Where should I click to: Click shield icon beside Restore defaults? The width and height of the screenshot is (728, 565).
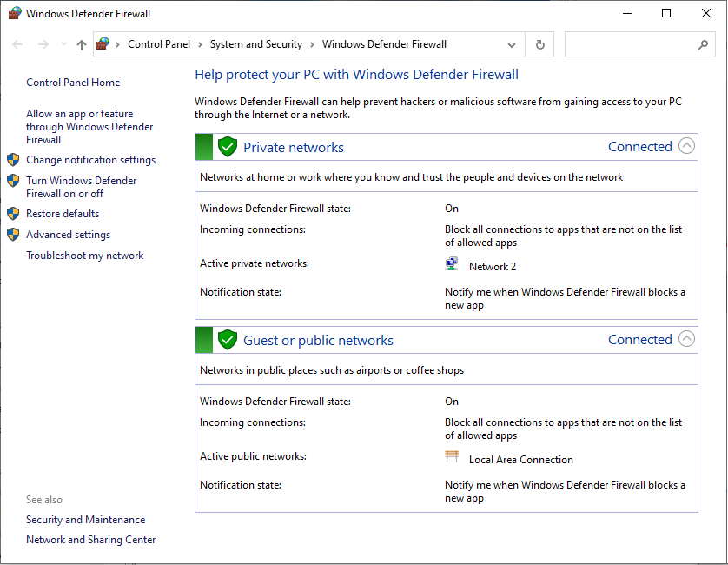click(x=13, y=214)
